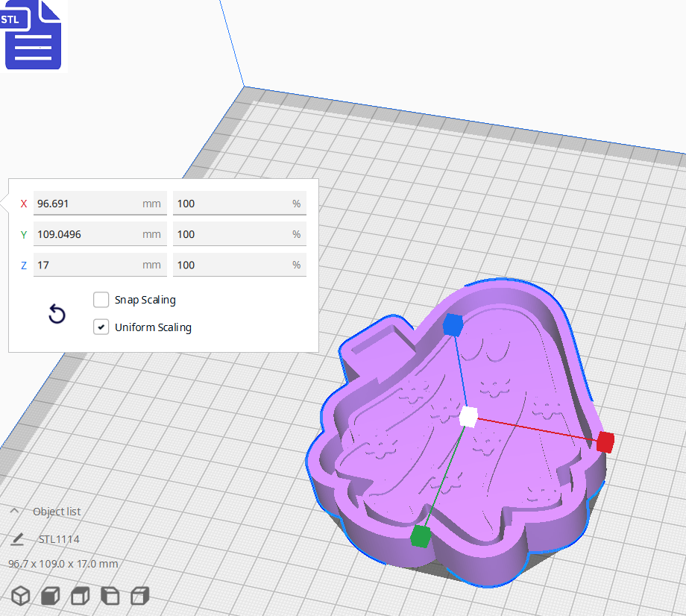Image resolution: width=686 pixels, height=616 pixels.
Task: Click the red X-axis scale handle
Action: coord(604,442)
